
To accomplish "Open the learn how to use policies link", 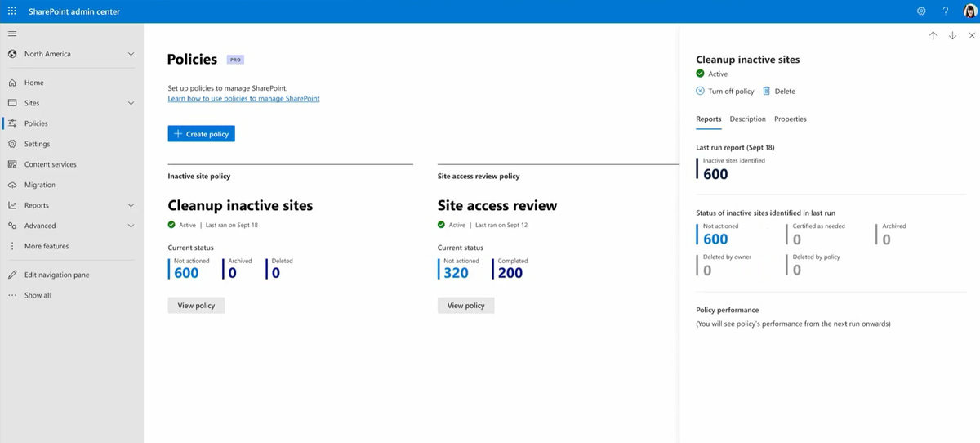I will tap(243, 99).
